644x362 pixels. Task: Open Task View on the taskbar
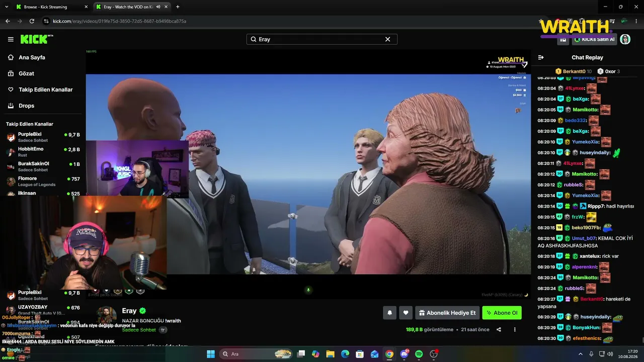[x=302, y=354]
